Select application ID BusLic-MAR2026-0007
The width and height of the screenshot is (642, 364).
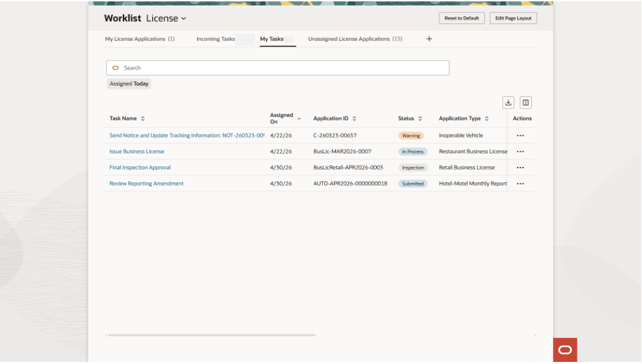(x=342, y=151)
